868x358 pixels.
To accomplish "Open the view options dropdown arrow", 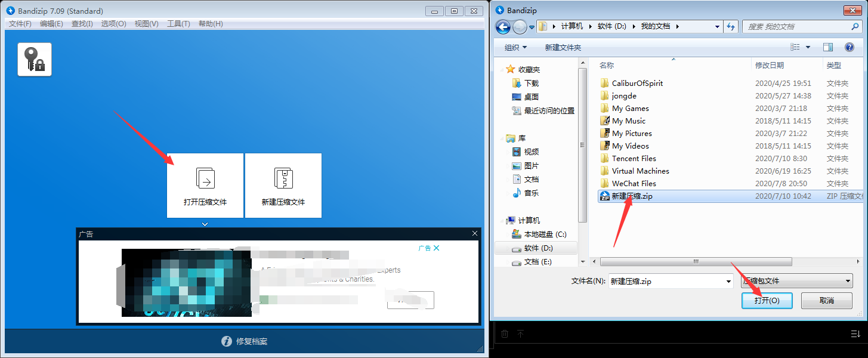I will (x=808, y=47).
